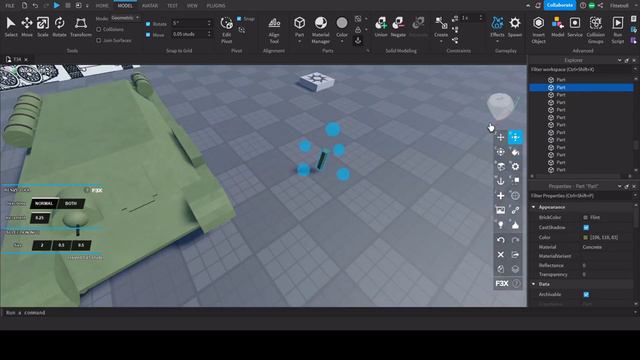Set F3X directions to NORMAL

tap(44, 203)
